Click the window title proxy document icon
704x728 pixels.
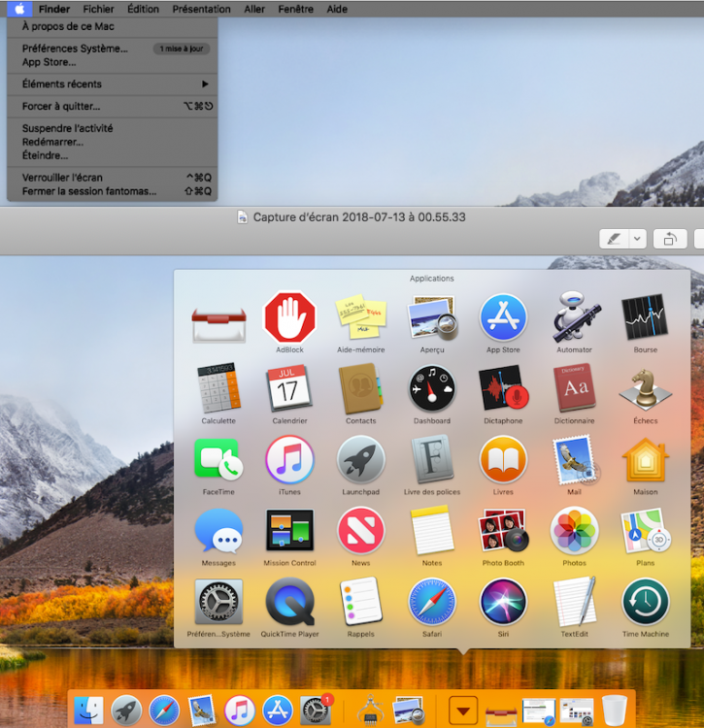[242, 217]
